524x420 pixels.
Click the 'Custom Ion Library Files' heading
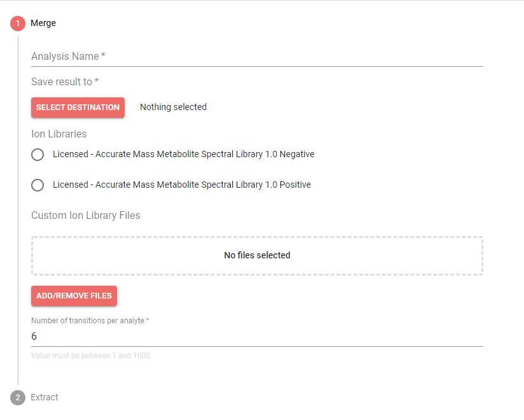pos(86,216)
